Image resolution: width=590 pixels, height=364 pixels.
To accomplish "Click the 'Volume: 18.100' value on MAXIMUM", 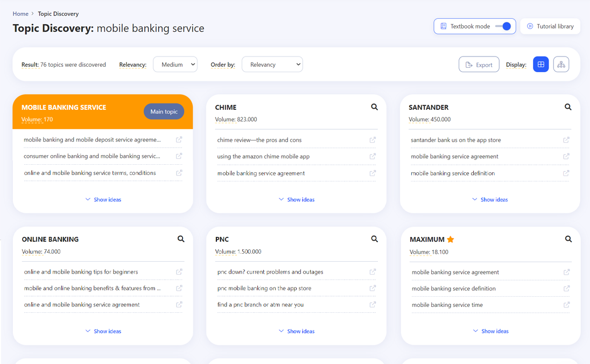I will (429, 252).
